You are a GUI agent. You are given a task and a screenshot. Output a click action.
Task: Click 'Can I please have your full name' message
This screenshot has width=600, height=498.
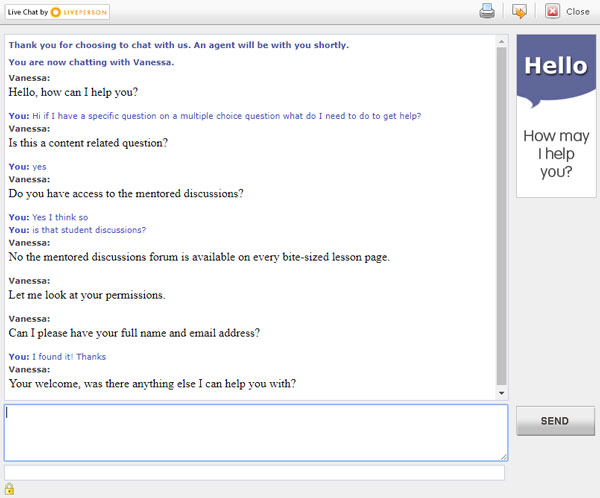(134, 333)
